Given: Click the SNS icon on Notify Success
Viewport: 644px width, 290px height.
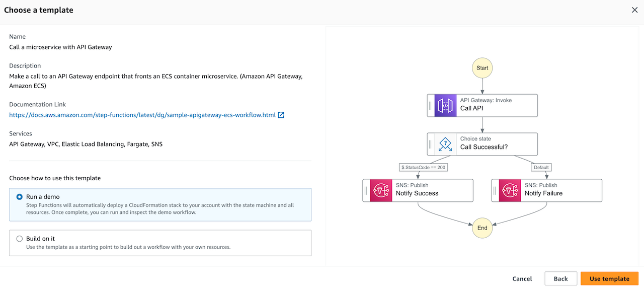Looking at the screenshot, I should (381, 190).
